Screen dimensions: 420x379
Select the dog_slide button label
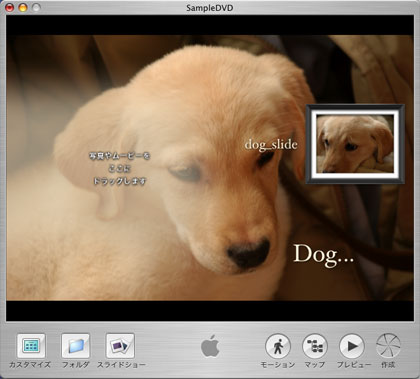271,145
